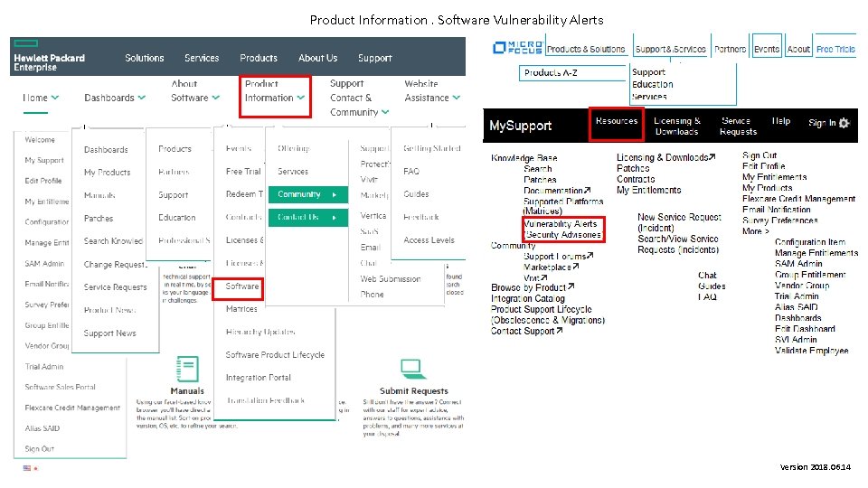
Task: Open Services in HPE top bar
Action: (202, 58)
